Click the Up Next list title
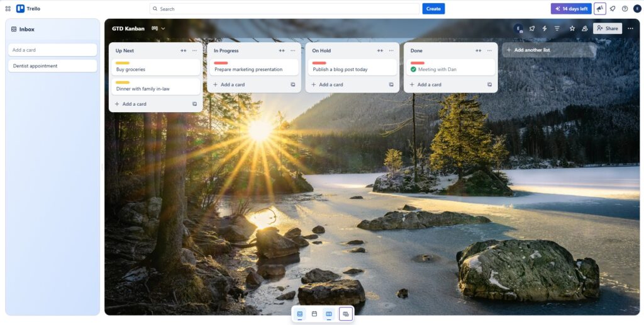Screen dimensions: 644x325 click(125, 50)
